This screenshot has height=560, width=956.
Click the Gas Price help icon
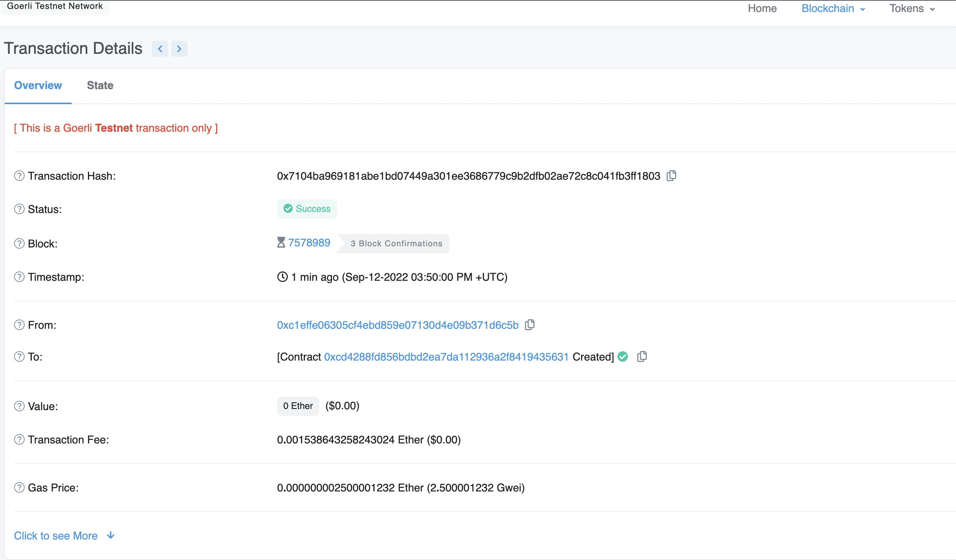point(19,488)
